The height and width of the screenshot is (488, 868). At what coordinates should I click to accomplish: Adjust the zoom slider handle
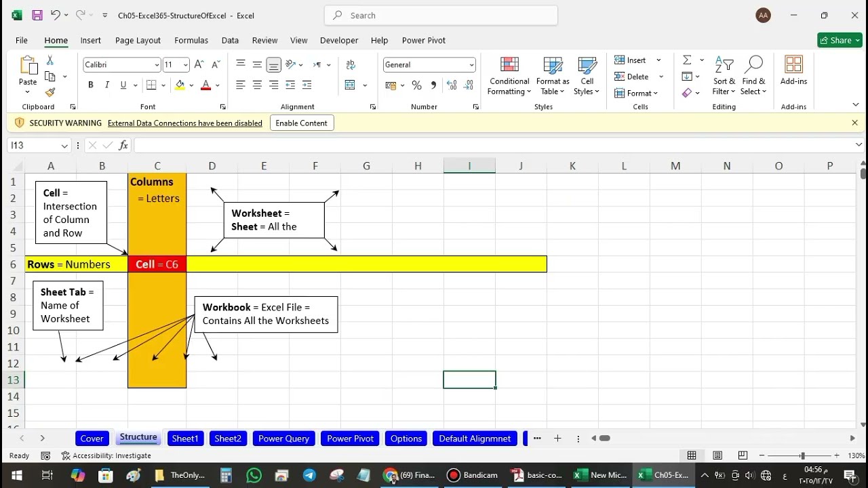(x=802, y=455)
